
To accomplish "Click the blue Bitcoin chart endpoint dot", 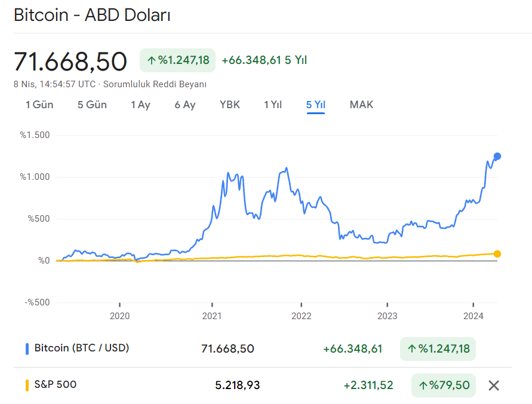I will point(496,156).
